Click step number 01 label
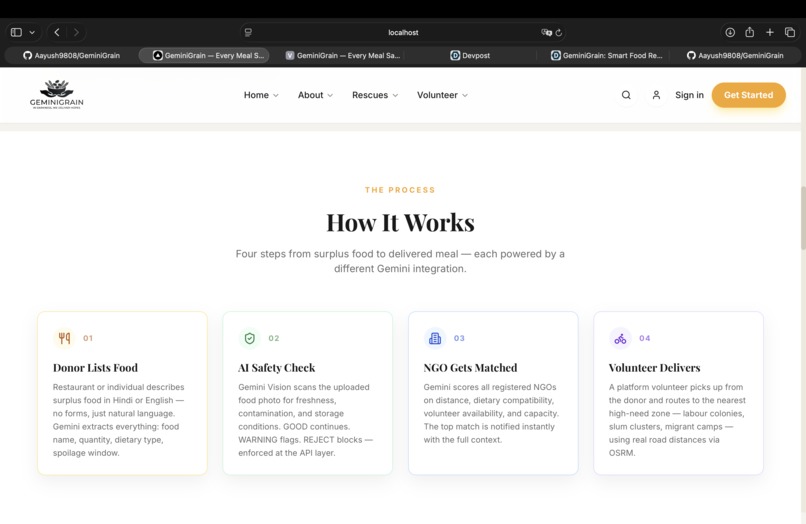This screenshot has width=806, height=524. click(x=88, y=338)
